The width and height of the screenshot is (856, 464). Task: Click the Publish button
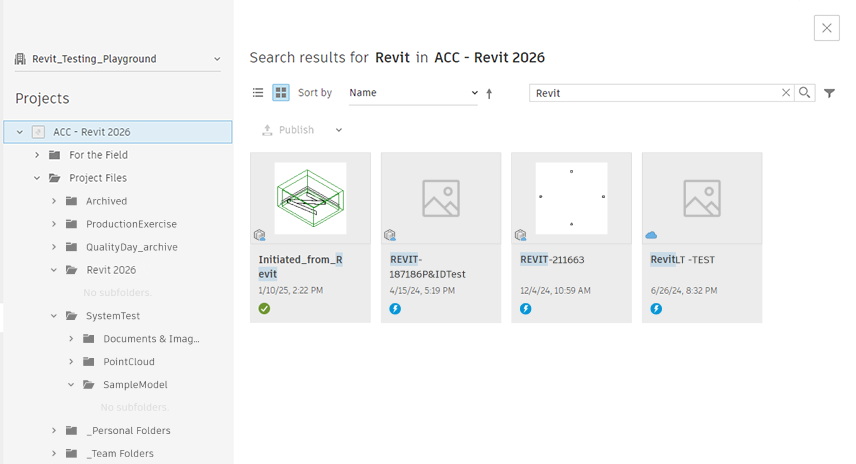pos(288,130)
